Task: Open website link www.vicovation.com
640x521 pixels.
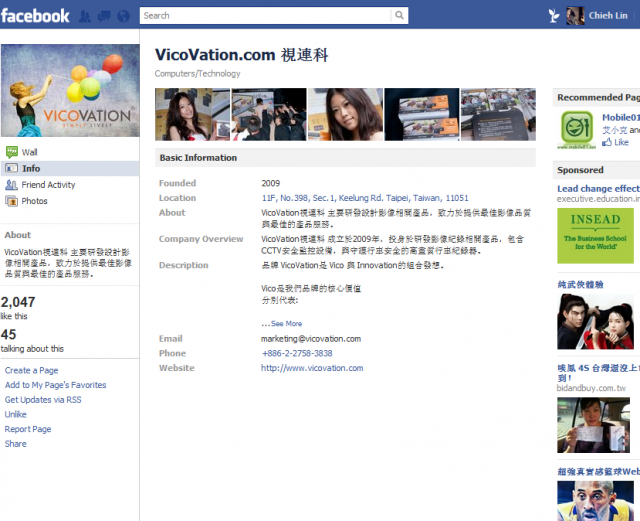Action: (312, 368)
